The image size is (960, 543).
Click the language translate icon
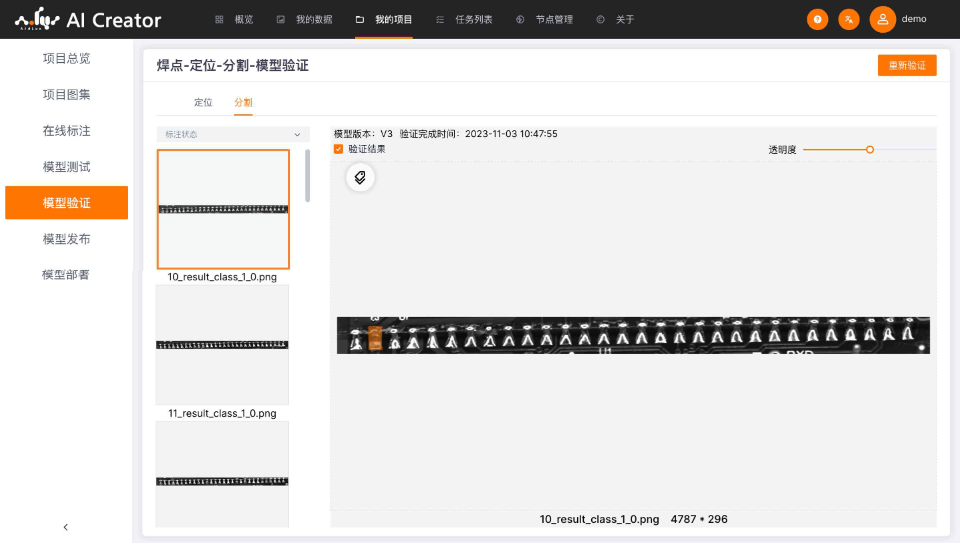pos(848,19)
